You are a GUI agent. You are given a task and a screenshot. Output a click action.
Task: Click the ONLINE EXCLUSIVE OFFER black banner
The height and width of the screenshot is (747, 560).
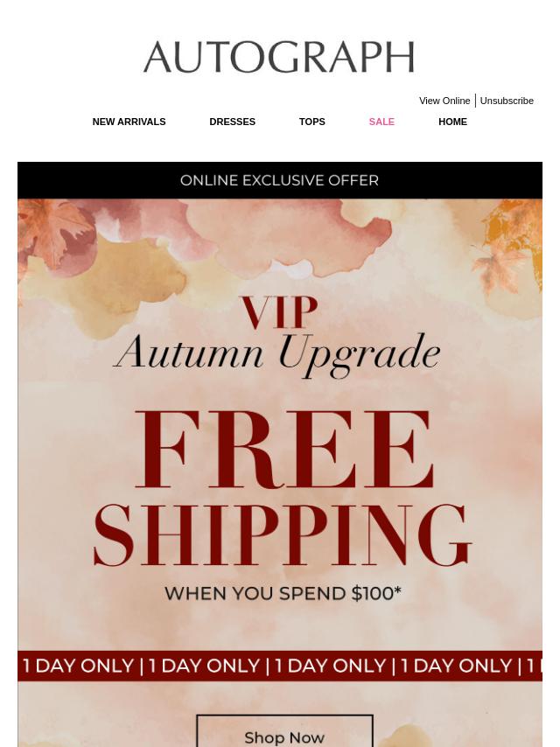pos(280,180)
